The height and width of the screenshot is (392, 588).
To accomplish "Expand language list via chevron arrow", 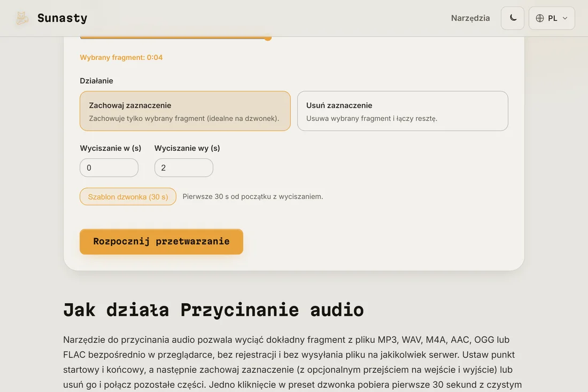I will click(565, 18).
